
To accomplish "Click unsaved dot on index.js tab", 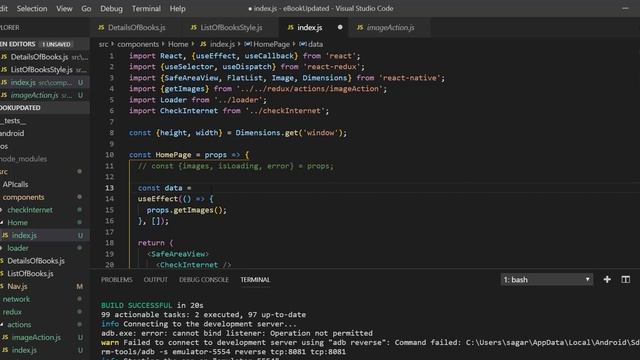I will click(340, 27).
